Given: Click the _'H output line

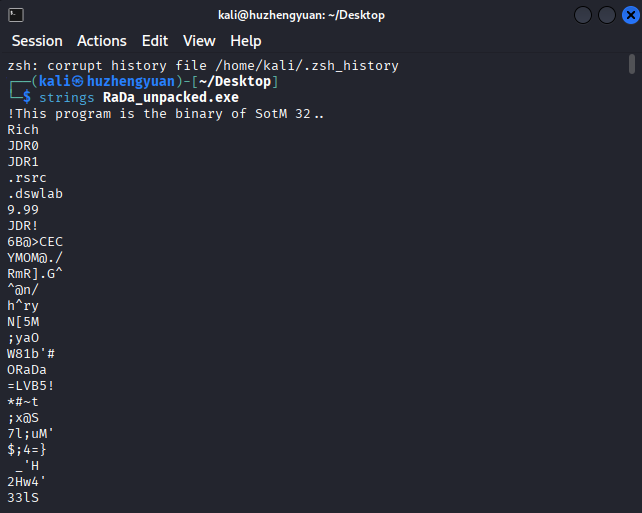Looking at the screenshot, I should [27, 466].
